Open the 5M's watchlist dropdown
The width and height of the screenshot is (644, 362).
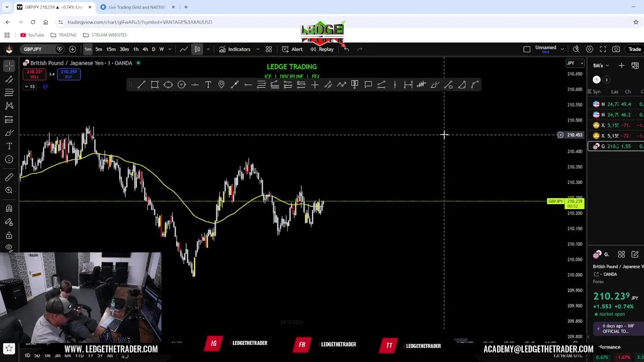coord(601,66)
